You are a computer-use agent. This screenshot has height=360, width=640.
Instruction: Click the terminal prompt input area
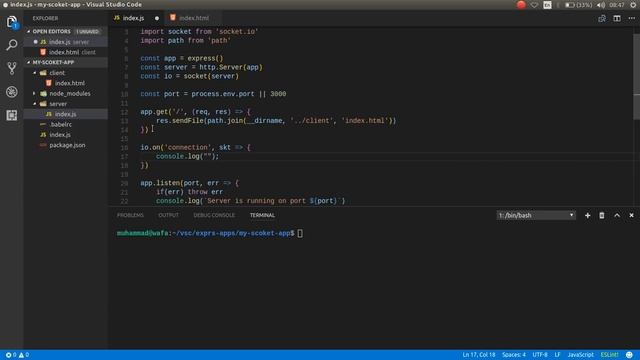(x=300, y=233)
